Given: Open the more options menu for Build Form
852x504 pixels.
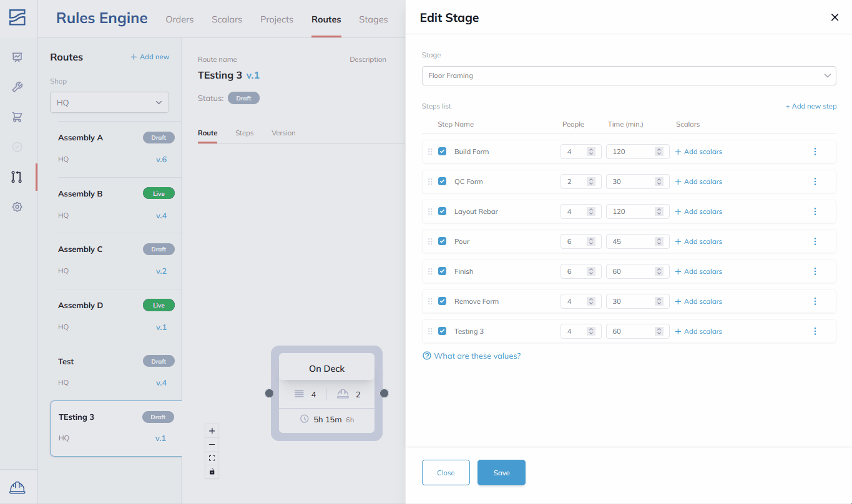Looking at the screenshot, I should tap(815, 152).
